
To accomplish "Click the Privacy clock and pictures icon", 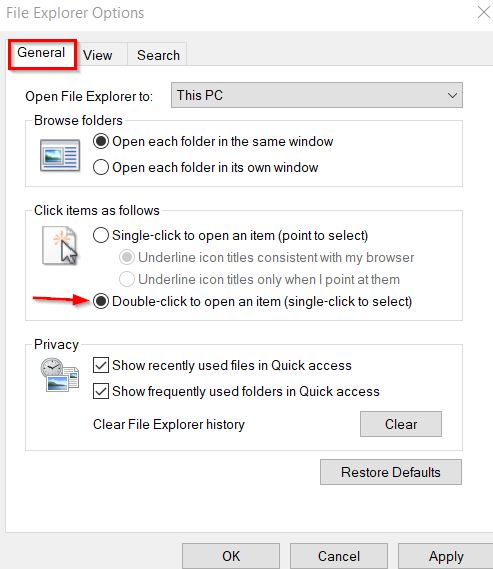I will pos(60,374).
